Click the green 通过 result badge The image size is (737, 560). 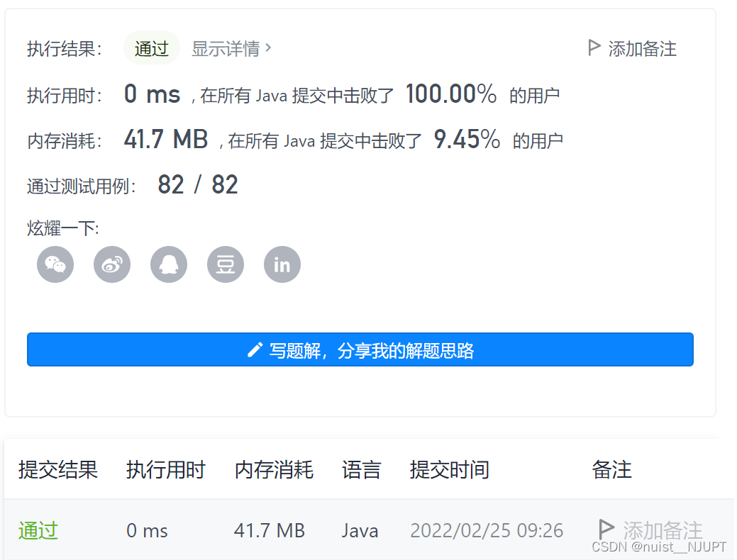[151, 47]
